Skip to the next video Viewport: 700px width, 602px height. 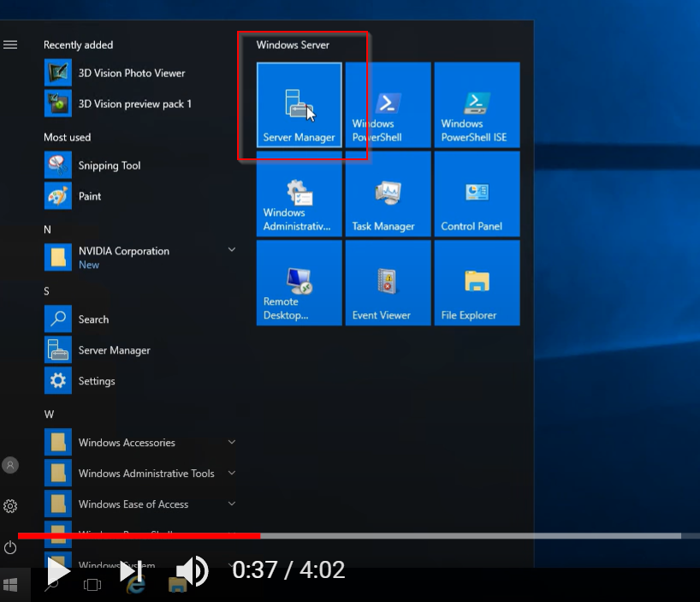click(x=131, y=570)
